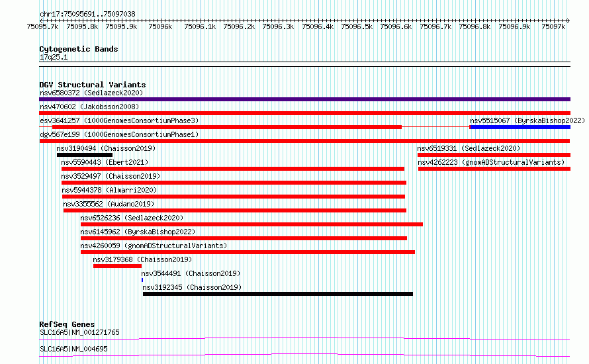Screen dimensions: 589x364
Task: Click the 75096.3k ruler tick label
Action: click(279, 27)
